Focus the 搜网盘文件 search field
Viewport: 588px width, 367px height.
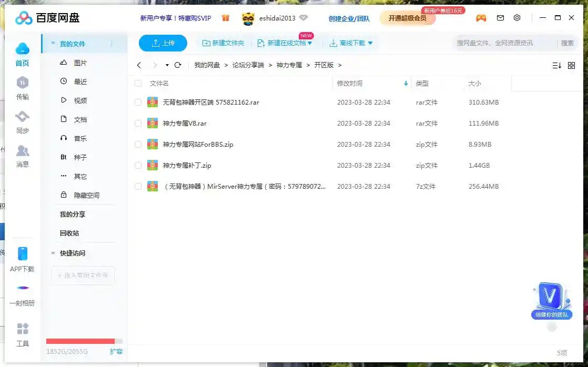point(504,43)
